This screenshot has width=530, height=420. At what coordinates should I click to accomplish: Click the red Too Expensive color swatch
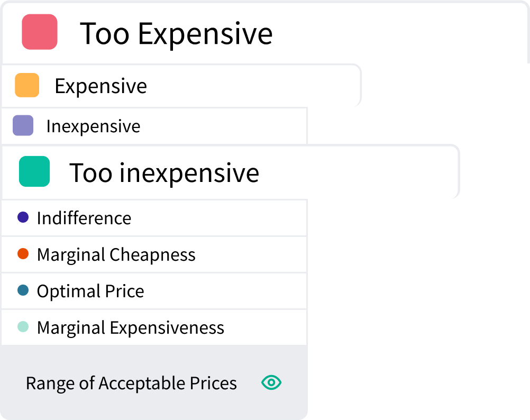coord(40,32)
